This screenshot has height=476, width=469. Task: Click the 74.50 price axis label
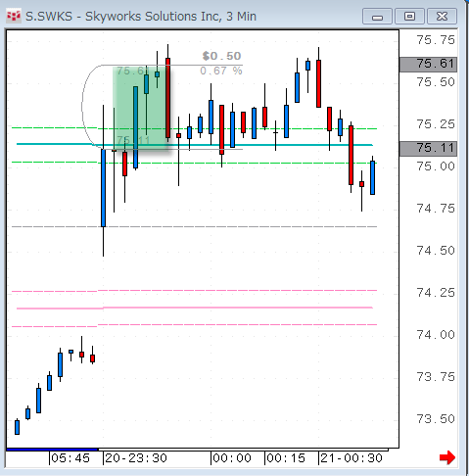coord(436,251)
